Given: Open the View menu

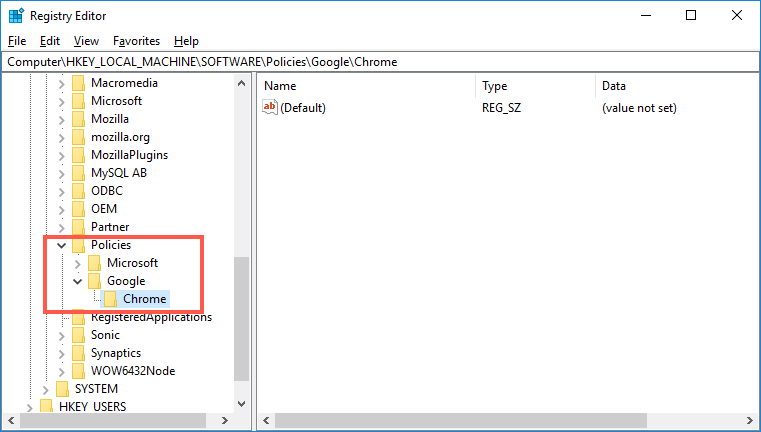Looking at the screenshot, I should [86, 41].
